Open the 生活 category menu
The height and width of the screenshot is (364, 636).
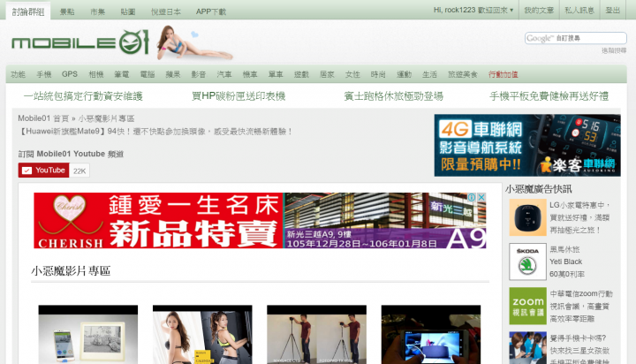(x=429, y=74)
